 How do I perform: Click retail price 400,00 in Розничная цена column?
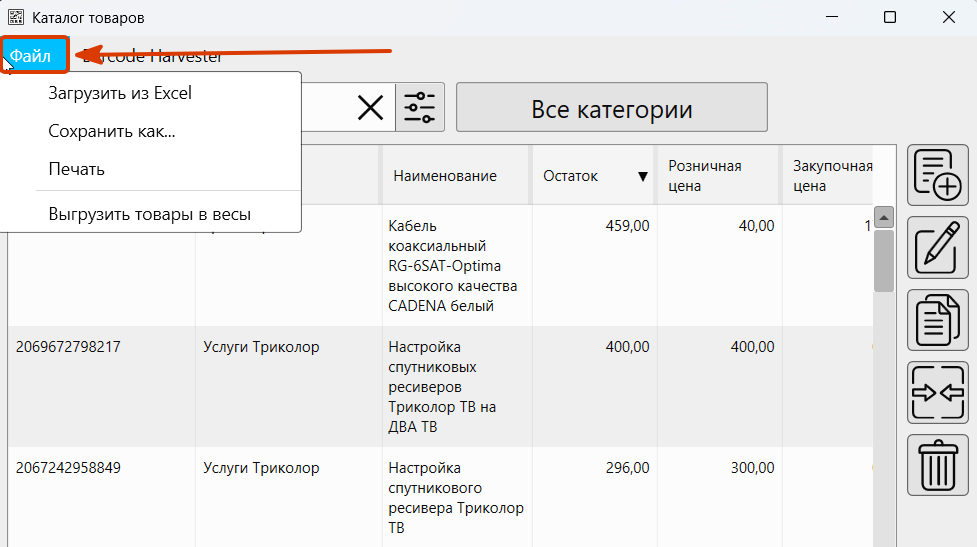pos(753,346)
